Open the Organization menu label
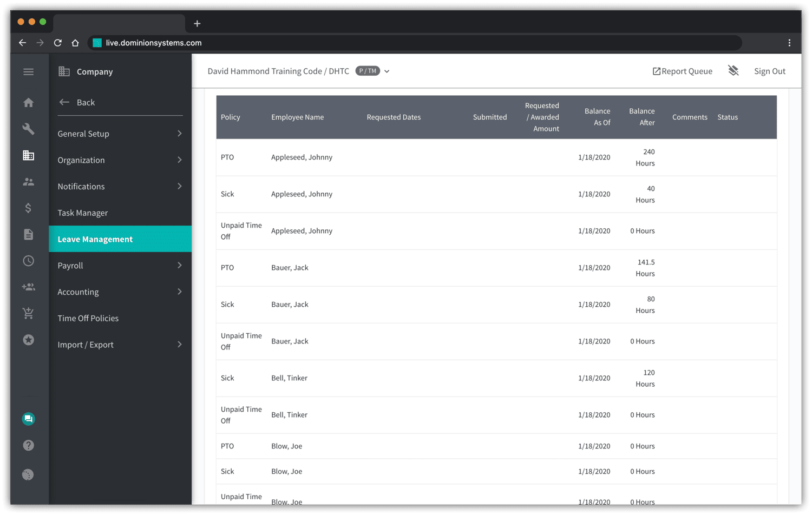This screenshot has height=515, width=812. click(x=81, y=160)
